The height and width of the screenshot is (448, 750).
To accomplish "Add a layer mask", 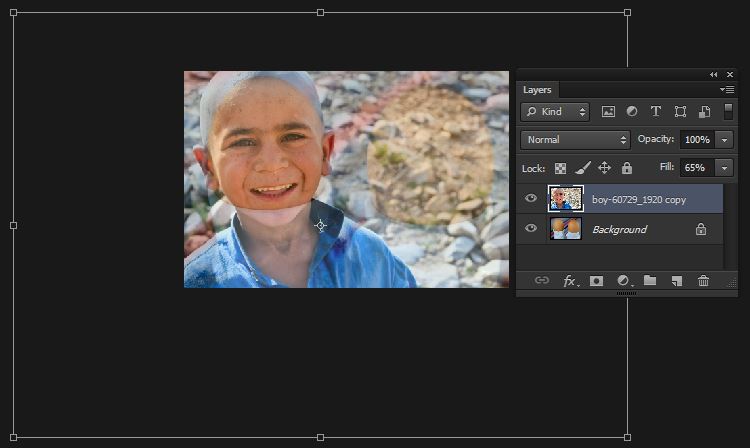I will tap(596, 281).
